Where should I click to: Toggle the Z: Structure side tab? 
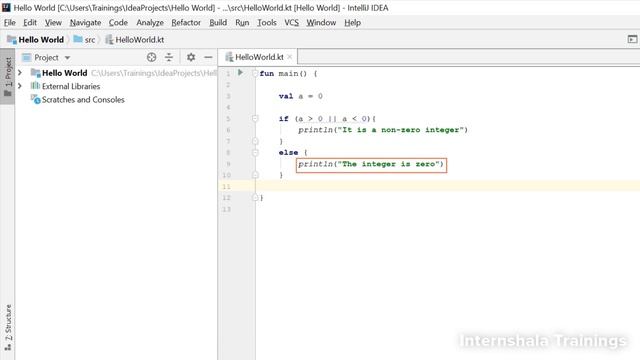(x=7, y=328)
